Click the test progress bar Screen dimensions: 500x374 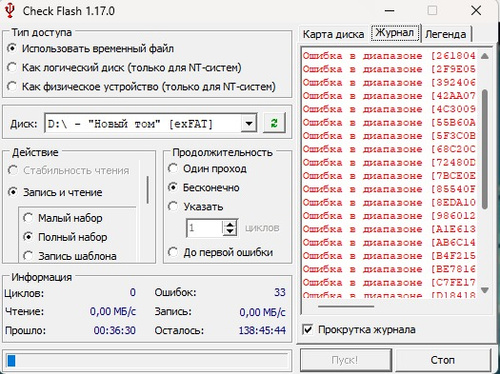pos(147,361)
